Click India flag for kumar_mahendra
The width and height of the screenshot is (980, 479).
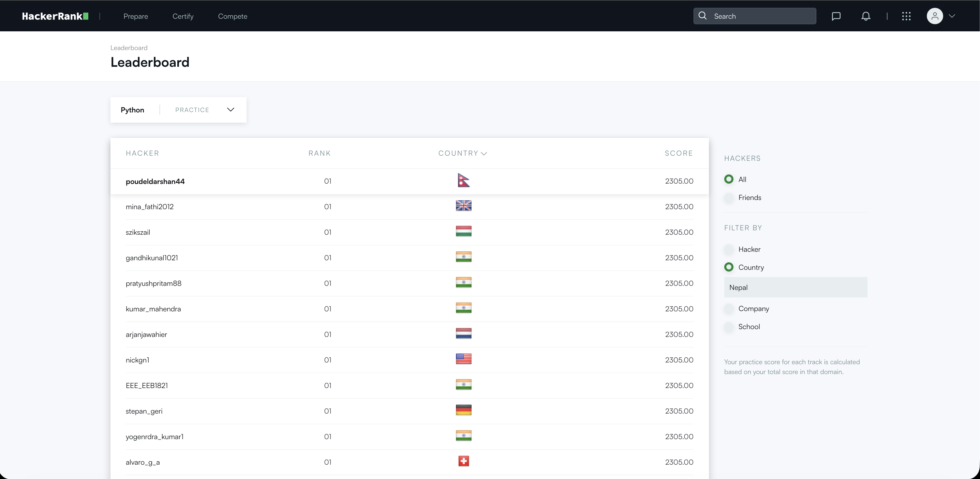(463, 308)
